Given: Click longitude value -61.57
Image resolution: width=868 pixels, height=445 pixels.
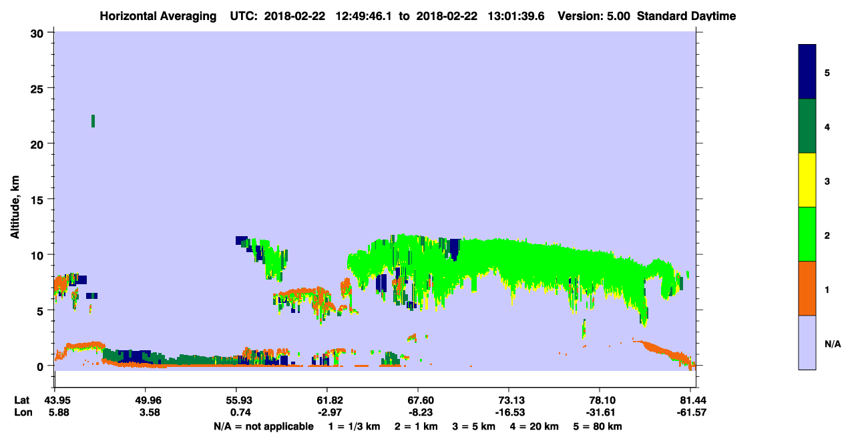Looking at the screenshot, I should coord(692,412).
